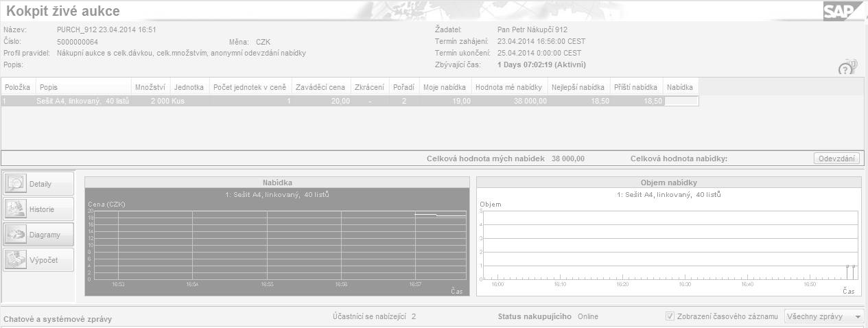Screen dimensions: 868x328
Task: Click Počet jednotek v ceně column header
Action: pyautogui.click(x=250, y=87)
